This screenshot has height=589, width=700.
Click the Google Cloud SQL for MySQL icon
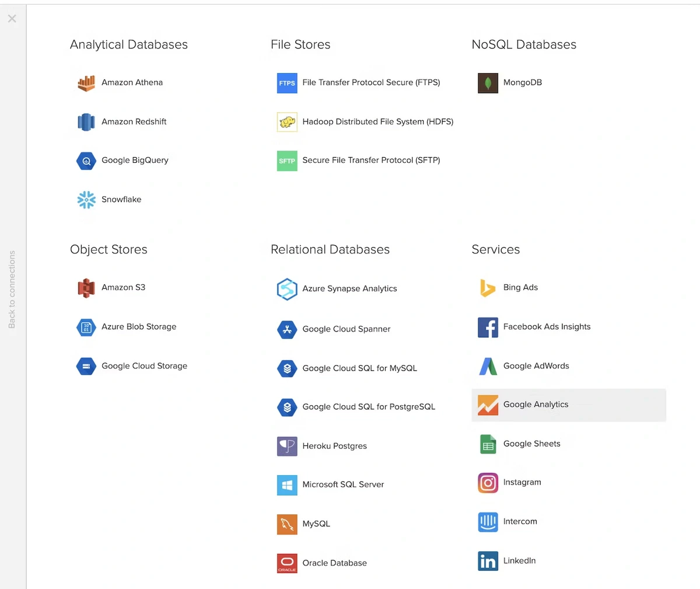pyautogui.click(x=287, y=368)
